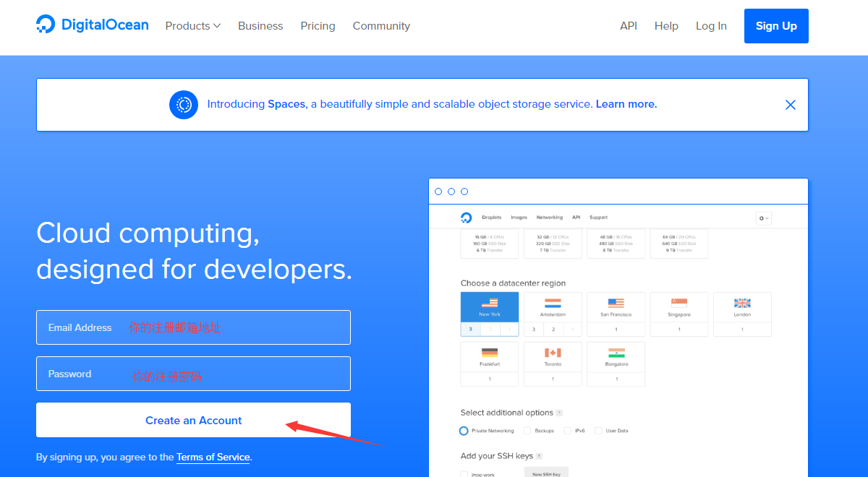Click the blue Sign Up button
The width and height of the screenshot is (868, 477).
click(x=776, y=26)
